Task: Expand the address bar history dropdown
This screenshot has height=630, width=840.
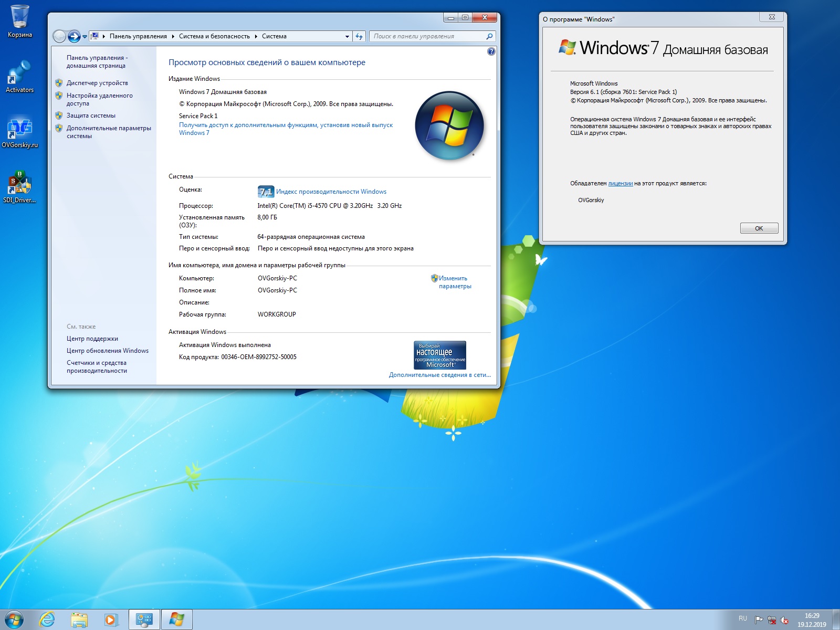Action: (x=347, y=37)
